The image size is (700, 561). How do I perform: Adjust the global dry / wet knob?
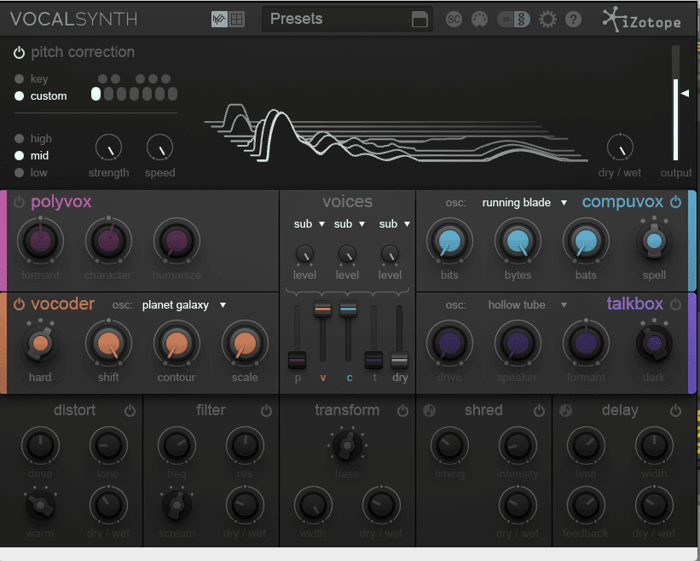620,147
